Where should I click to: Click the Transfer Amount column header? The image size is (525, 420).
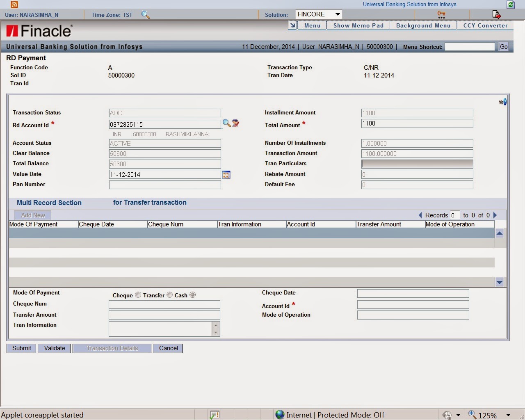point(390,224)
